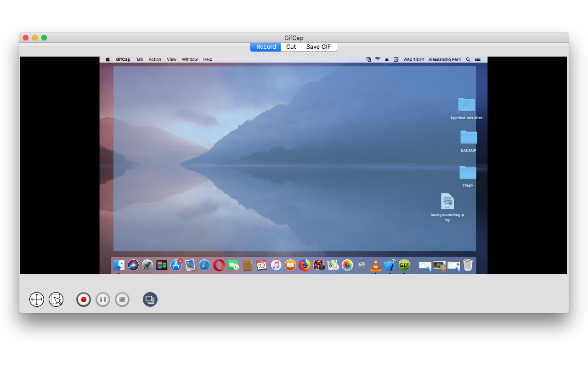This screenshot has width=588, height=368.
Task: Click the VLC cone icon in Dock
Action: click(376, 265)
